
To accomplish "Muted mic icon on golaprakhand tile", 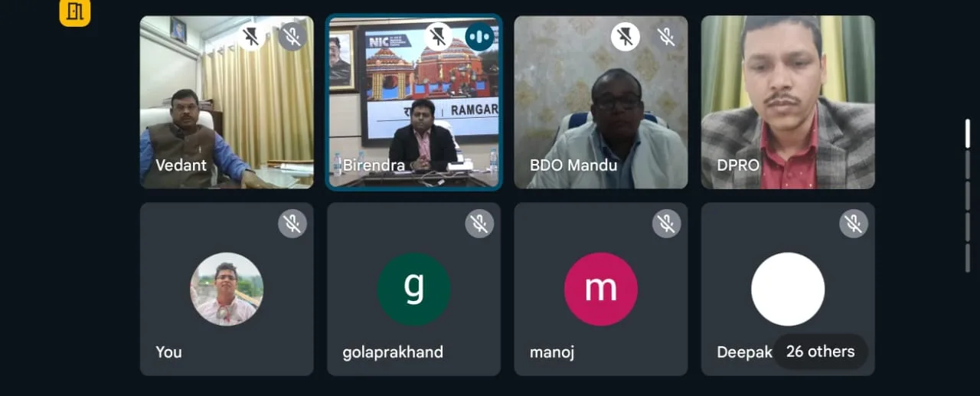I will click(x=479, y=223).
